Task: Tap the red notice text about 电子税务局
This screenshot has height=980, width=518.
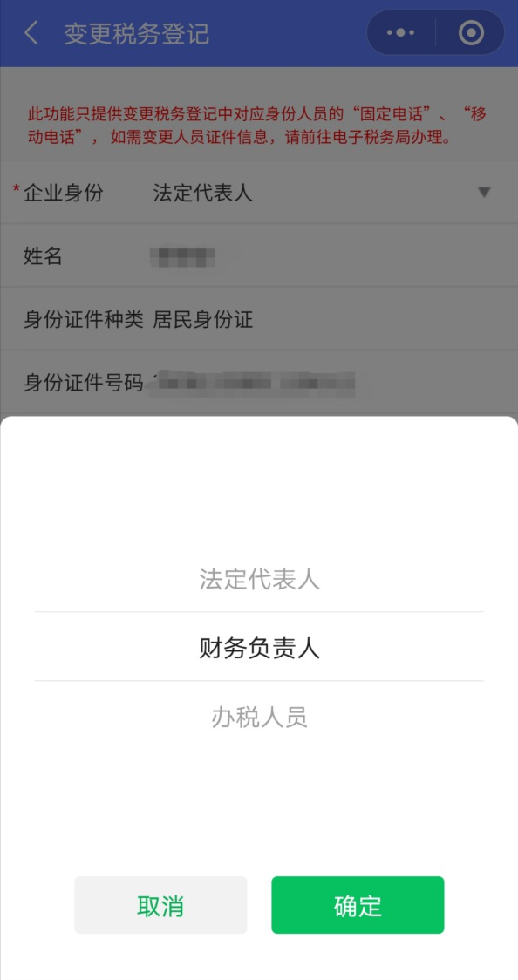Action: 257,126
